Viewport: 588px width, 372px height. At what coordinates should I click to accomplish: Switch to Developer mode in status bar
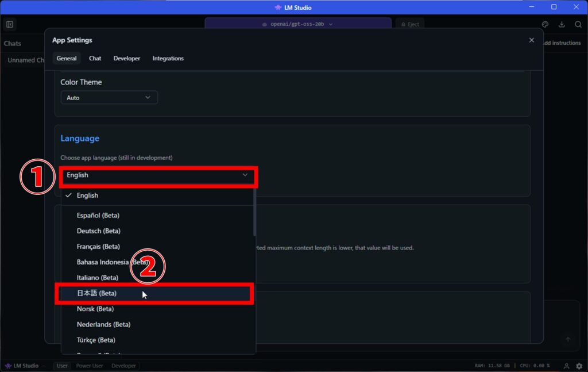(x=123, y=366)
